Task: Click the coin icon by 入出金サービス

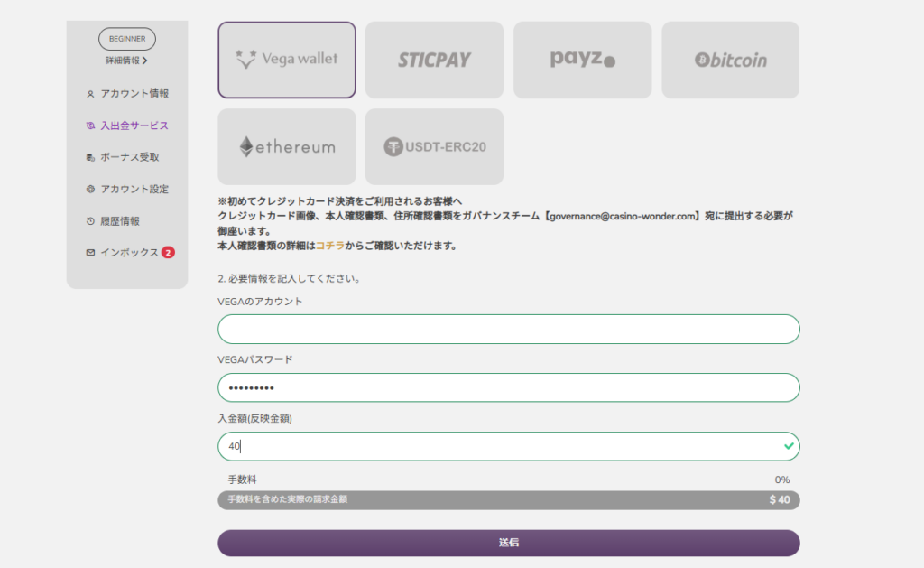Action: pos(90,126)
